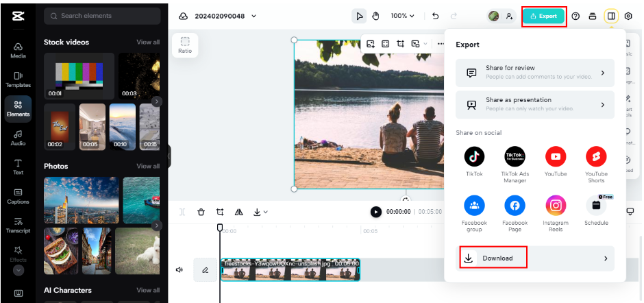The height and width of the screenshot is (303, 644).
Task: Open the Text sidebar tab
Action: [x=18, y=167]
